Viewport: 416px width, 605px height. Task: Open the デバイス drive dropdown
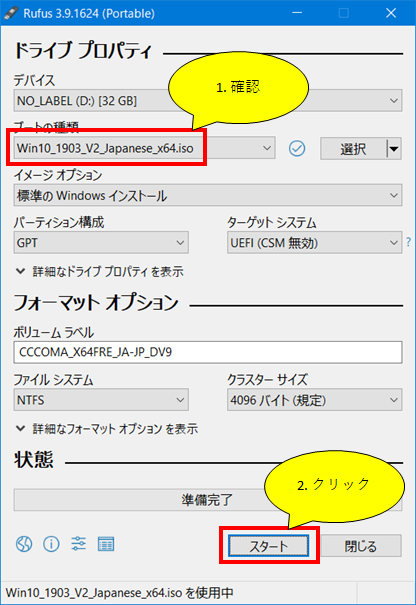click(x=208, y=101)
